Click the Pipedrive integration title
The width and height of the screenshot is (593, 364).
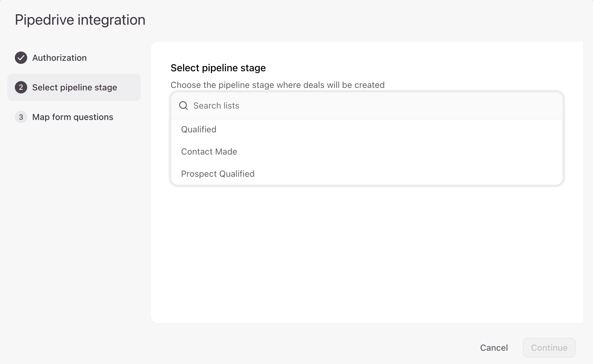pyautogui.click(x=80, y=20)
